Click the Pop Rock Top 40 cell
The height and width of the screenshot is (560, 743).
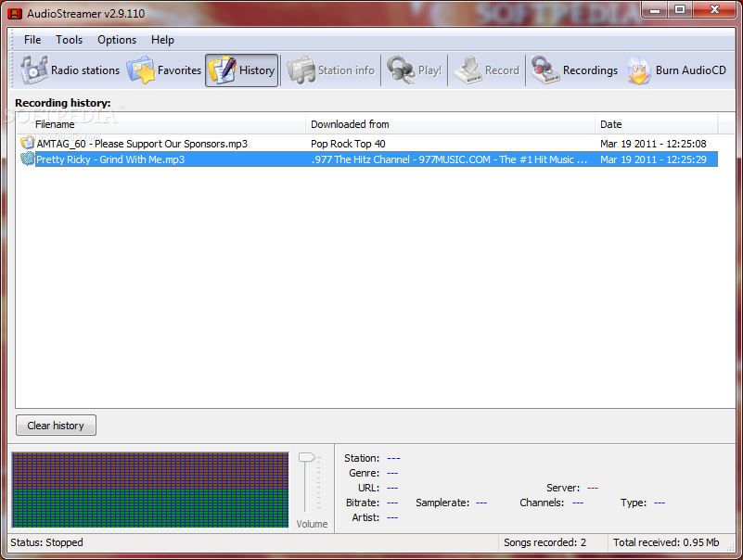(x=348, y=144)
